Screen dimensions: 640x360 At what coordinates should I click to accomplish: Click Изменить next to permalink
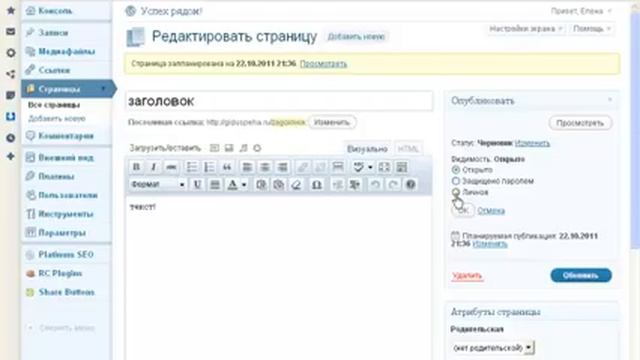coord(332,122)
